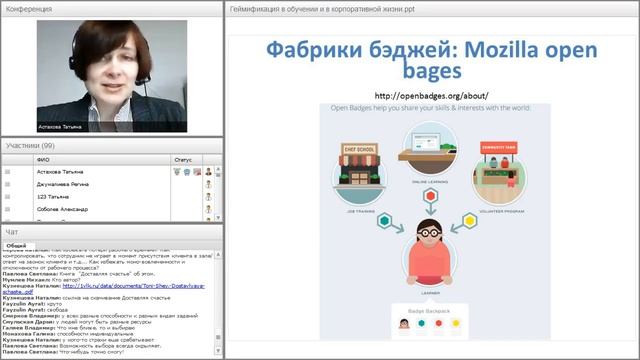Click the teal hexagon badge left of learner
This screenshot has height=360, width=640.
coord(384,221)
